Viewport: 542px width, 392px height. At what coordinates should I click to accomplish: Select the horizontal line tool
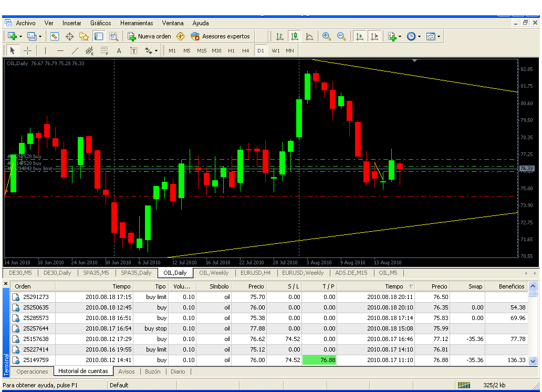click(60, 51)
